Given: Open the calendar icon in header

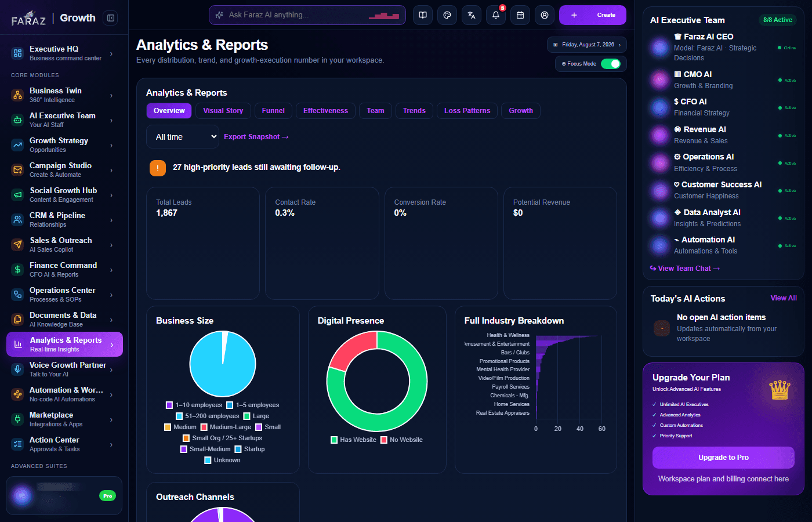Looking at the screenshot, I should 520,15.
